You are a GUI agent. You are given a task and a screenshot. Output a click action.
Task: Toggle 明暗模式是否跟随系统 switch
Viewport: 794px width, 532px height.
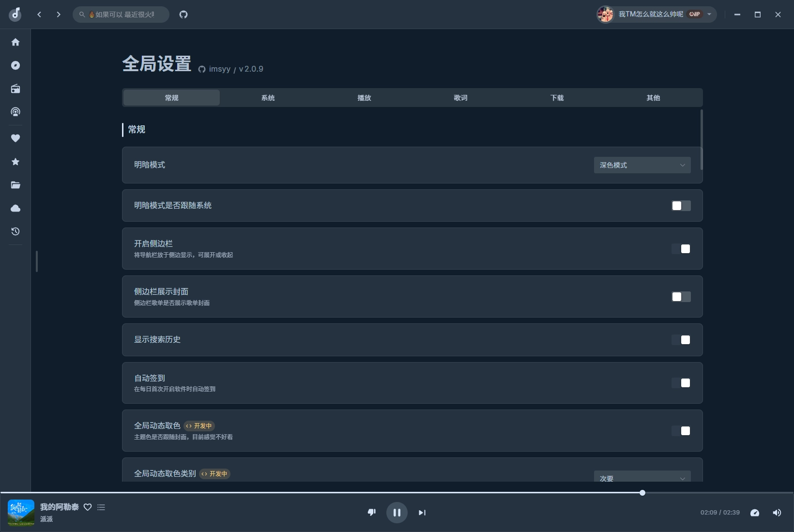pyautogui.click(x=681, y=206)
